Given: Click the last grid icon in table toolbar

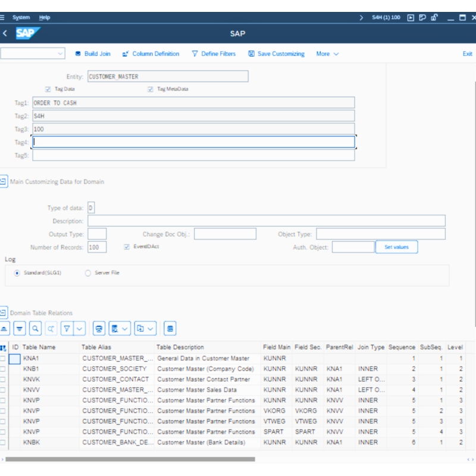Looking at the screenshot, I should click(170, 328).
